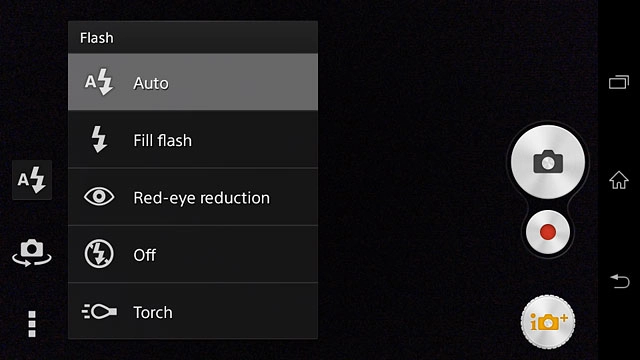Screen dimensions: 640x360
Task: Tap the lightning bolt Fill flash icon
Action: pyautogui.click(x=99, y=139)
